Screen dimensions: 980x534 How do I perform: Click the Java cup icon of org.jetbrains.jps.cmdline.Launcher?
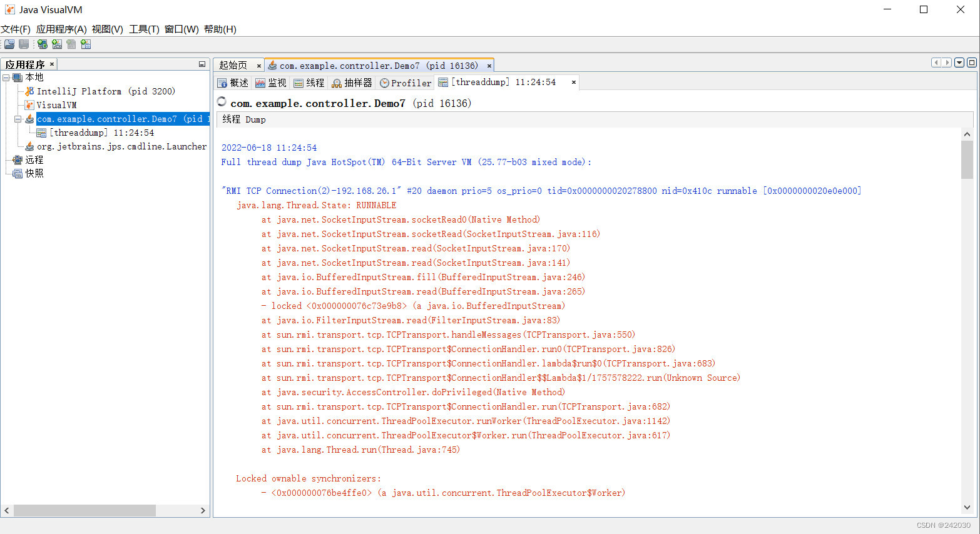pos(29,146)
